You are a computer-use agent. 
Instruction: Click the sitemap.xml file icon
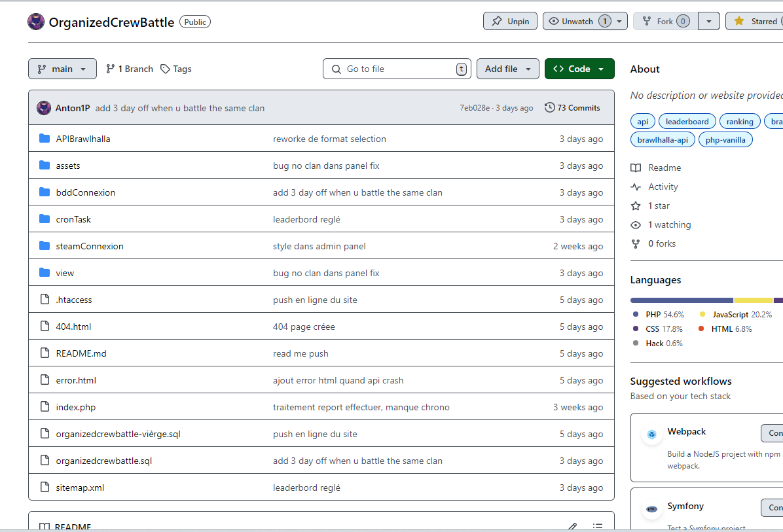[x=45, y=487]
